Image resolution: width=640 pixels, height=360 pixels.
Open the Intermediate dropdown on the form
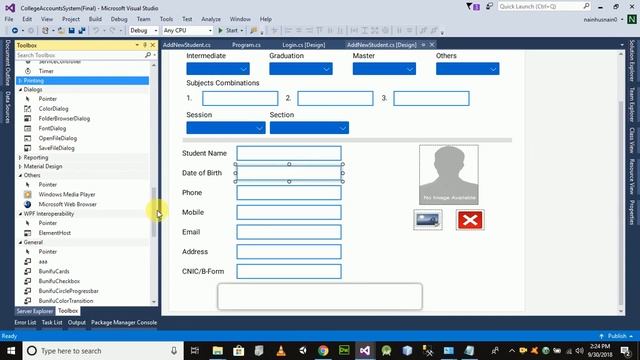(x=218, y=69)
